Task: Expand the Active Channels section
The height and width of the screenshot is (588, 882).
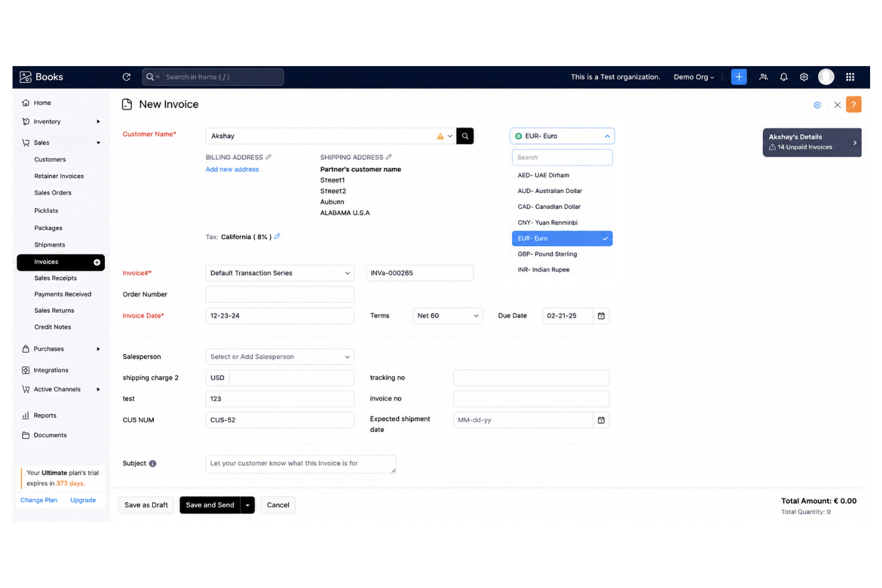Action: (x=98, y=390)
